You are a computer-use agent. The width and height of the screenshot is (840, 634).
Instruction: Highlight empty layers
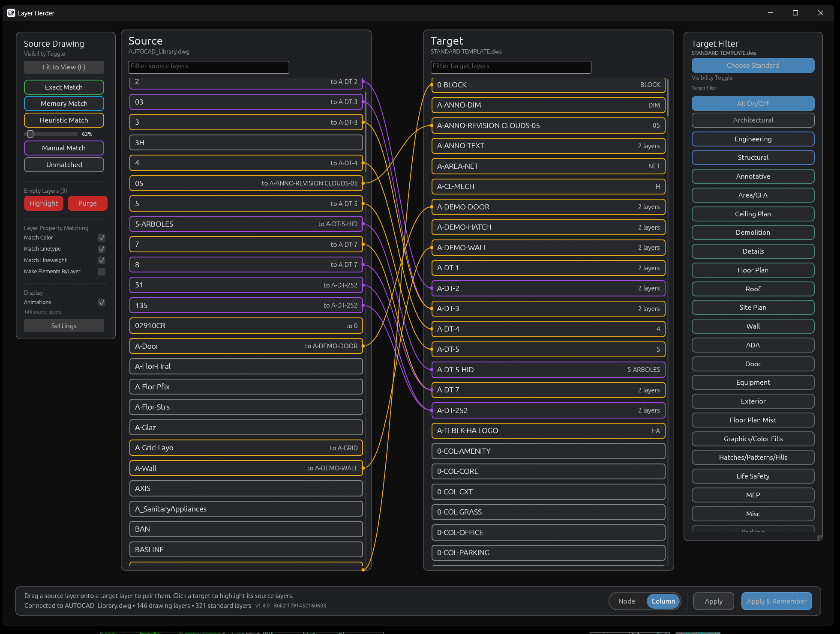44,203
